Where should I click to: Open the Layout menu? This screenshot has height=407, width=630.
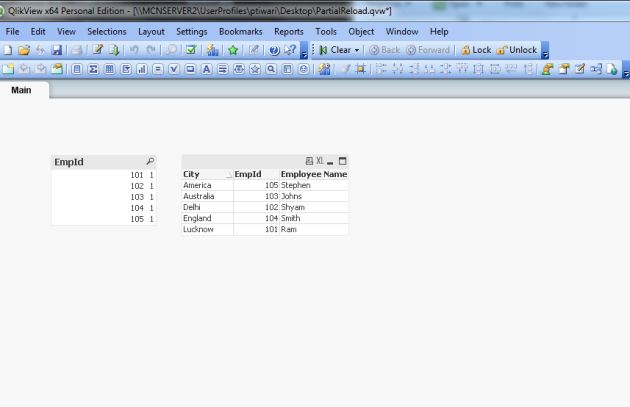pyautogui.click(x=151, y=31)
